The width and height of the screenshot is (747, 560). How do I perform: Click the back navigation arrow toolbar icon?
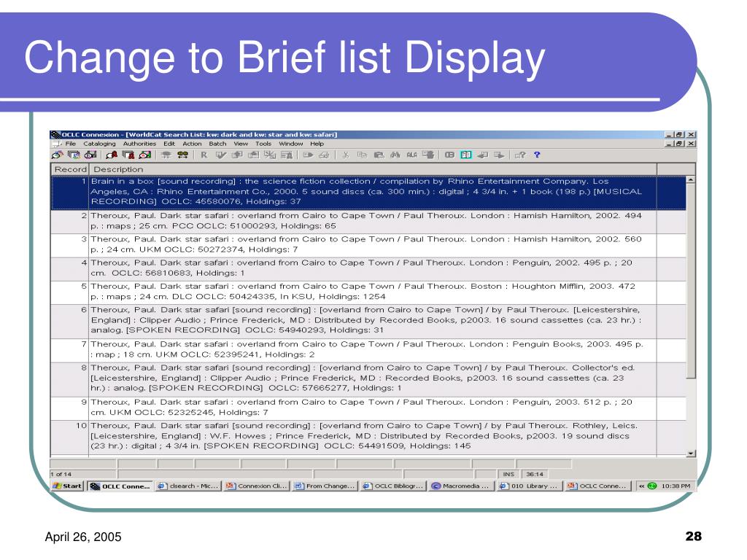483,155
